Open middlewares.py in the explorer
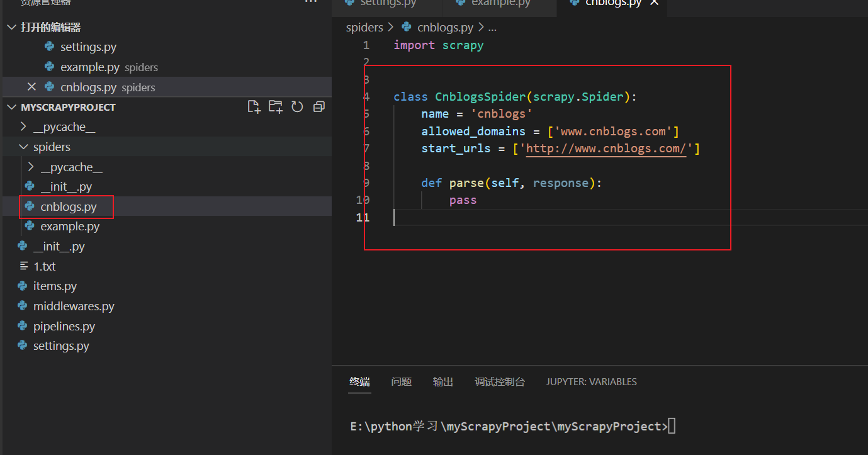Screen dimensions: 868x455 pyautogui.click(x=167, y=306)
